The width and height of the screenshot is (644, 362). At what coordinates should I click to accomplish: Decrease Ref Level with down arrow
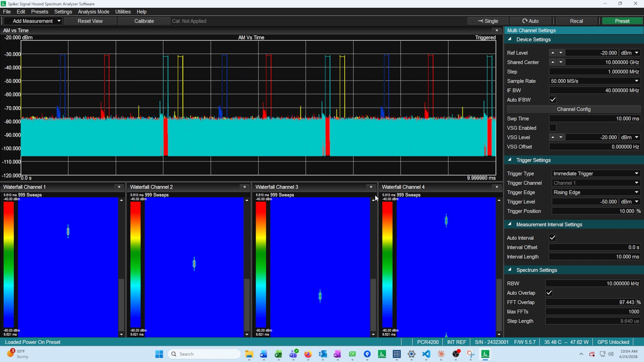(561, 53)
